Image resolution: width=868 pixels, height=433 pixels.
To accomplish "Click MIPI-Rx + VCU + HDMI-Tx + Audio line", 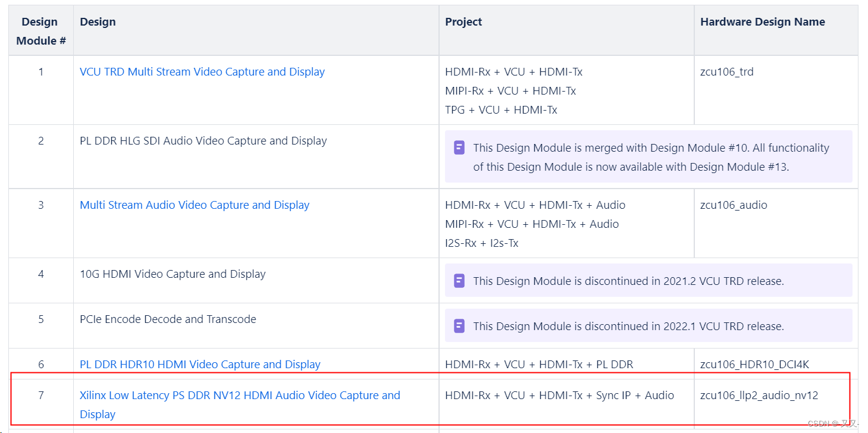I will click(532, 224).
